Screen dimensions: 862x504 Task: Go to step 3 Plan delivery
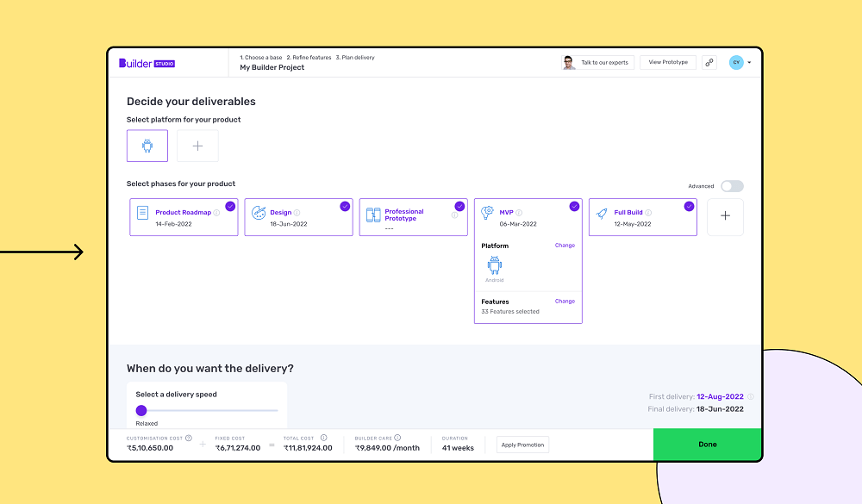pyautogui.click(x=355, y=57)
